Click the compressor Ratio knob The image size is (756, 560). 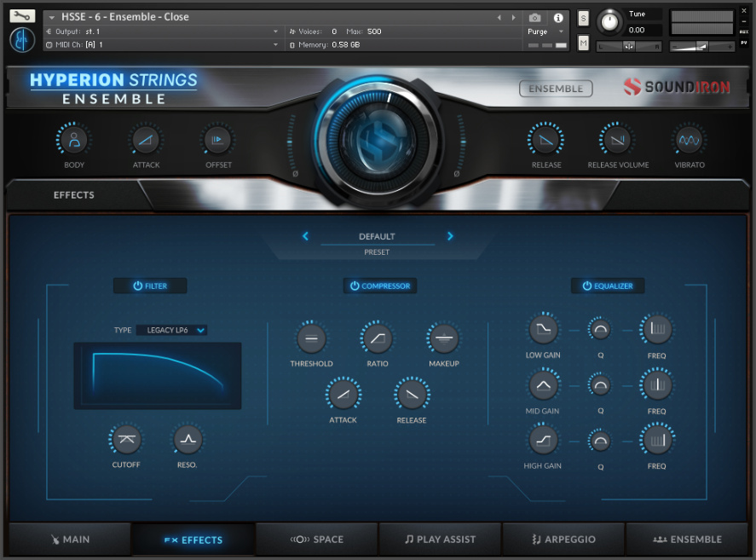tap(378, 338)
